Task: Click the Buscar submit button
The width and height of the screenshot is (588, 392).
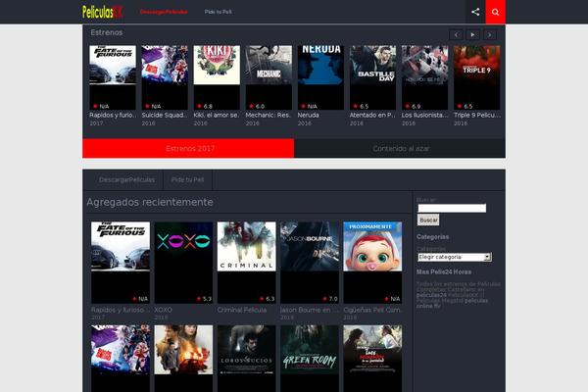Action: (428, 220)
